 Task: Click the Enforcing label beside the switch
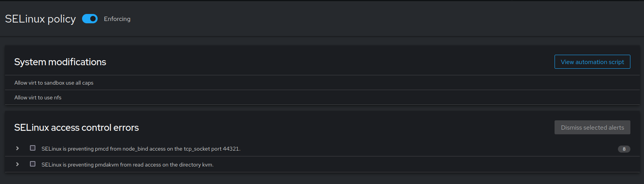(x=117, y=19)
